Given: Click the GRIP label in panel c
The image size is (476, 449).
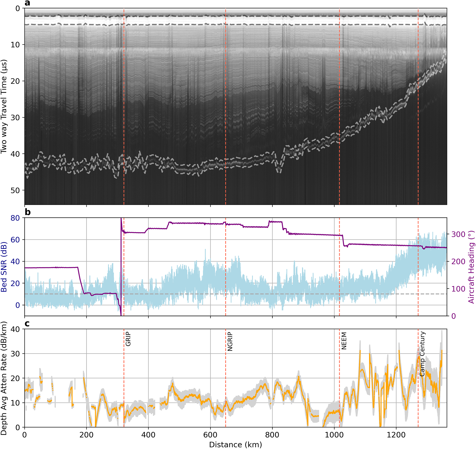Looking at the screenshot, I should 128,339.
